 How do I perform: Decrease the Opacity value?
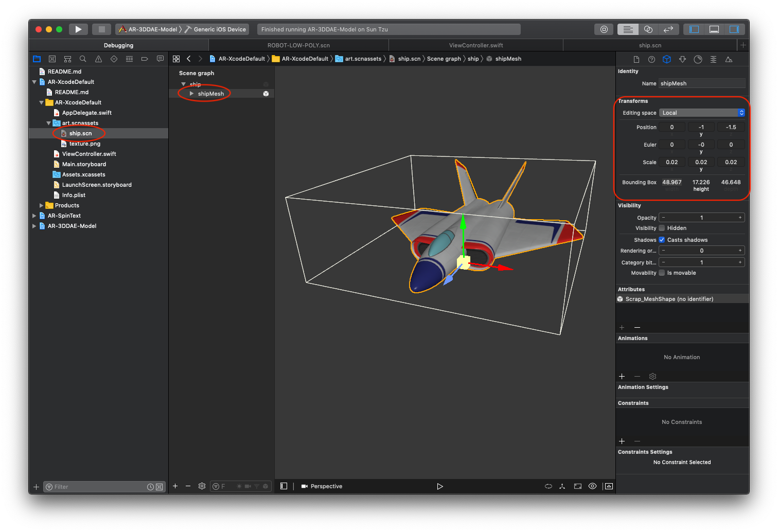(x=663, y=218)
